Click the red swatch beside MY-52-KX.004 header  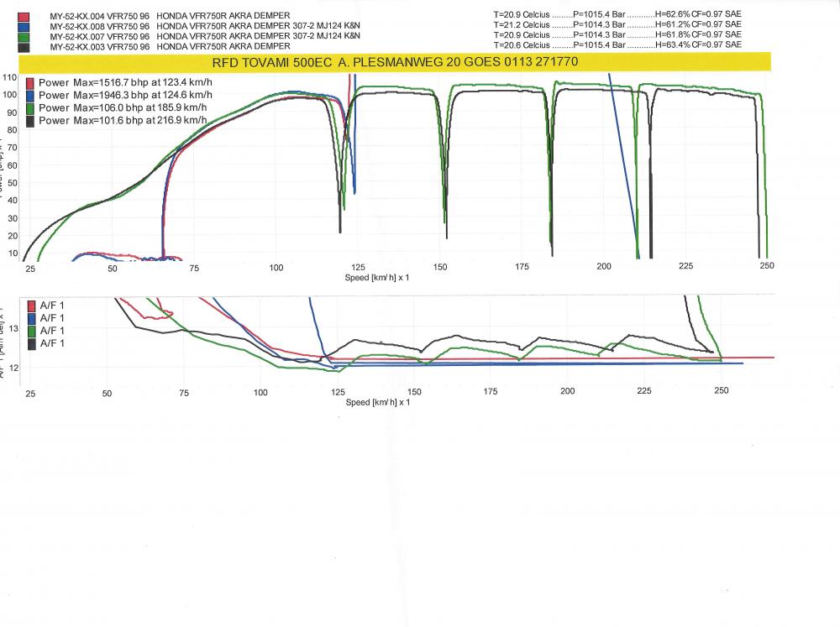(x=24, y=16)
